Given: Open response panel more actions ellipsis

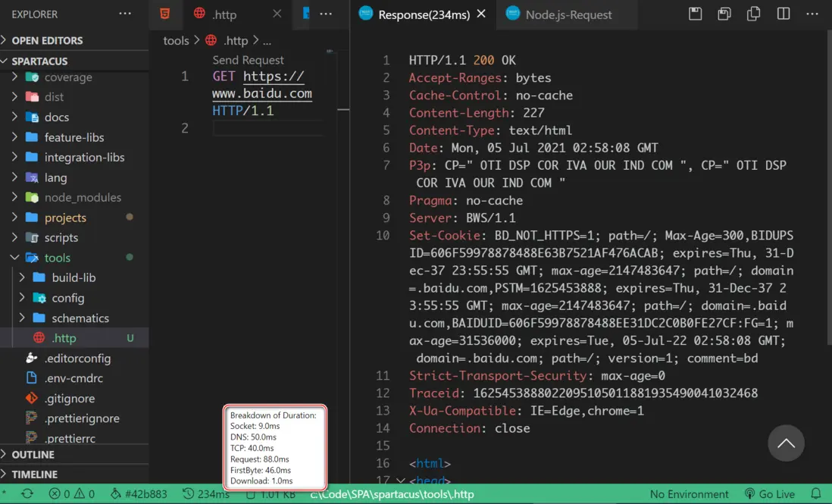Looking at the screenshot, I should 812,14.
